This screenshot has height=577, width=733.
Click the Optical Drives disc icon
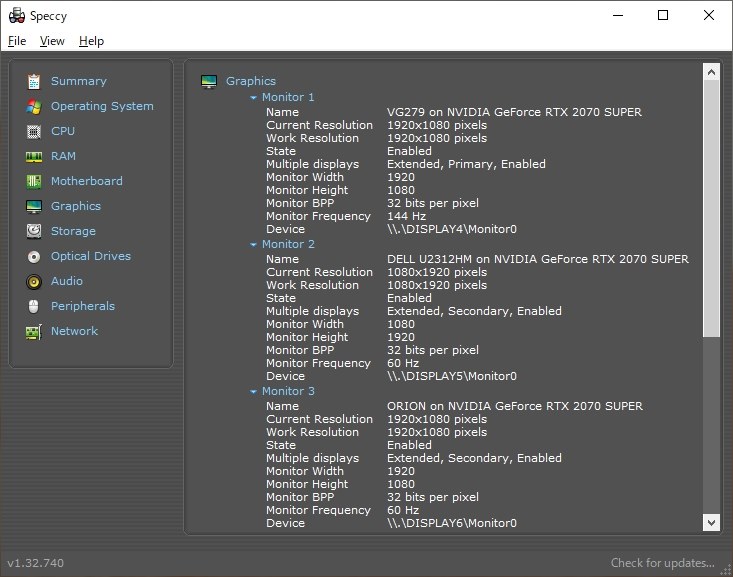[34, 257]
